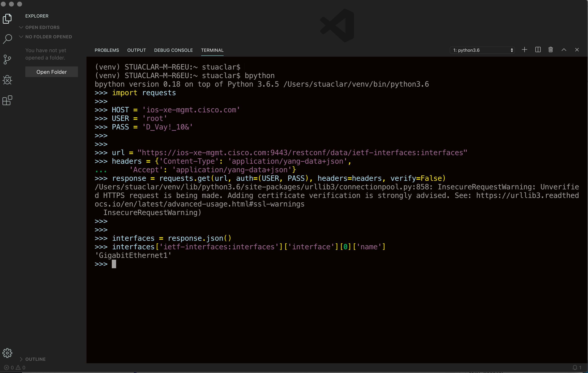Viewport: 588px width, 373px height.
Task: Open notifications bell in status bar
Action: (575, 367)
